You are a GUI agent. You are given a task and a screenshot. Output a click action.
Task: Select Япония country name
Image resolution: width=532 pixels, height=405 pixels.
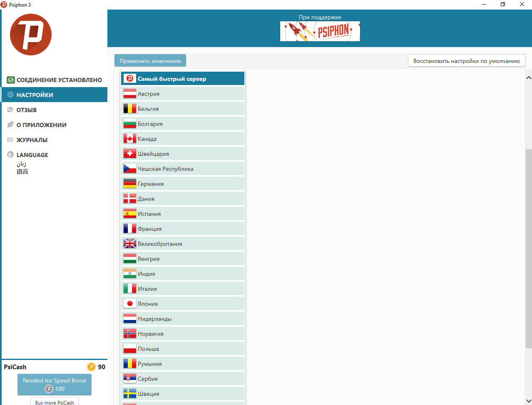(x=148, y=304)
